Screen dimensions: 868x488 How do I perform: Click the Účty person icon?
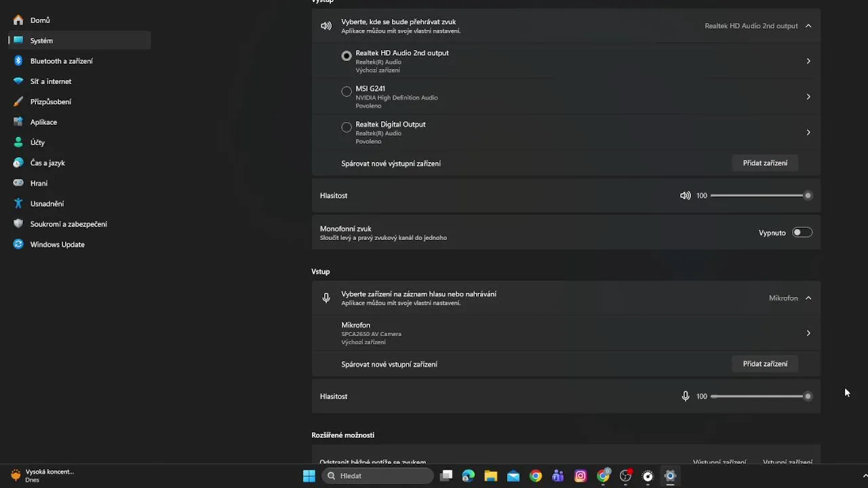[18, 142]
